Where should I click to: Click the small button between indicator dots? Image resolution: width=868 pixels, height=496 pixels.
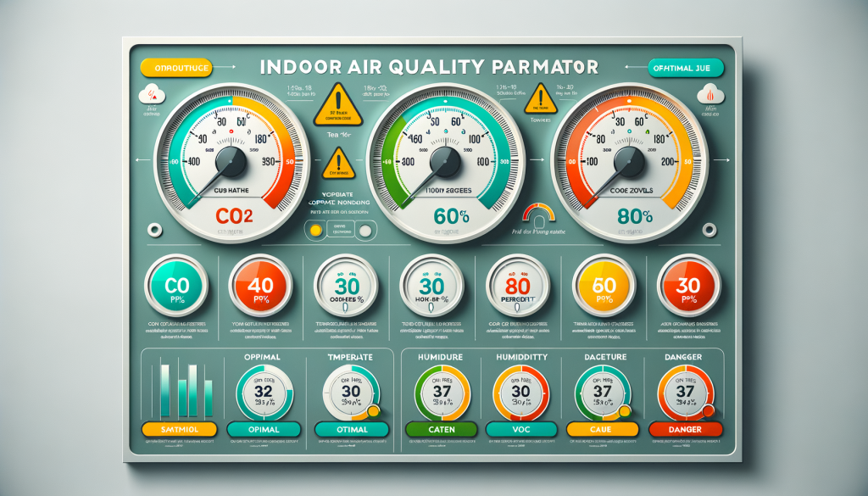(341, 229)
